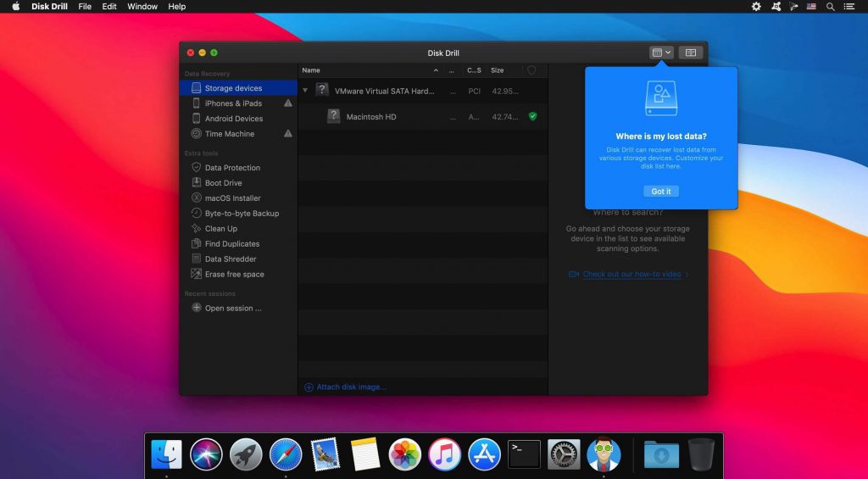Open the Clean Up tool

(220, 229)
